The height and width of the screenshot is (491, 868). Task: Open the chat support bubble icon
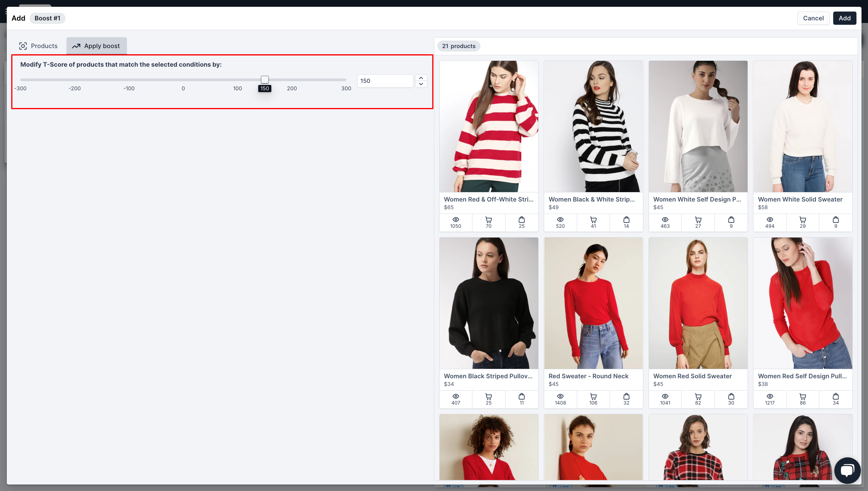(847, 470)
